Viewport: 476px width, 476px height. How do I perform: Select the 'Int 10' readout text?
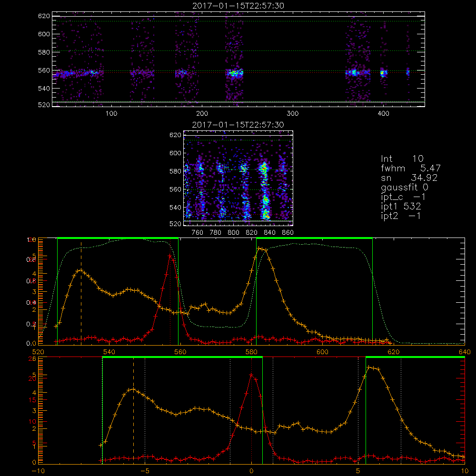[x=402, y=159]
